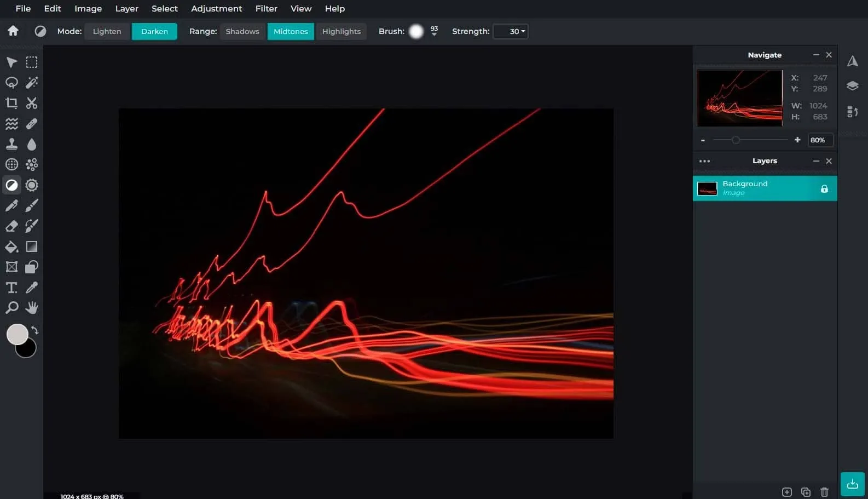Set range to Highlights
The height and width of the screenshot is (499, 868).
[341, 31]
